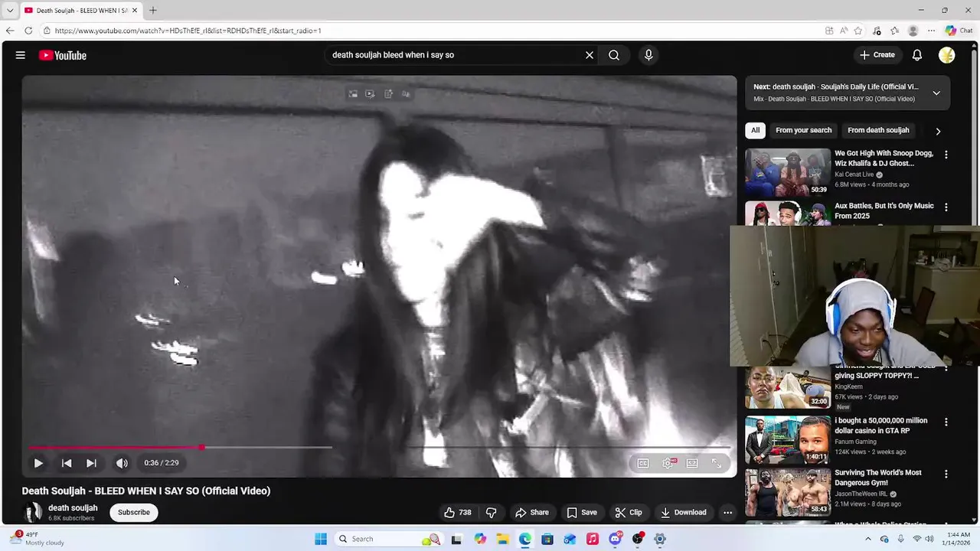980x551 pixels.
Task: Open more actions three-dot menu below video
Action: click(x=728, y=513)
